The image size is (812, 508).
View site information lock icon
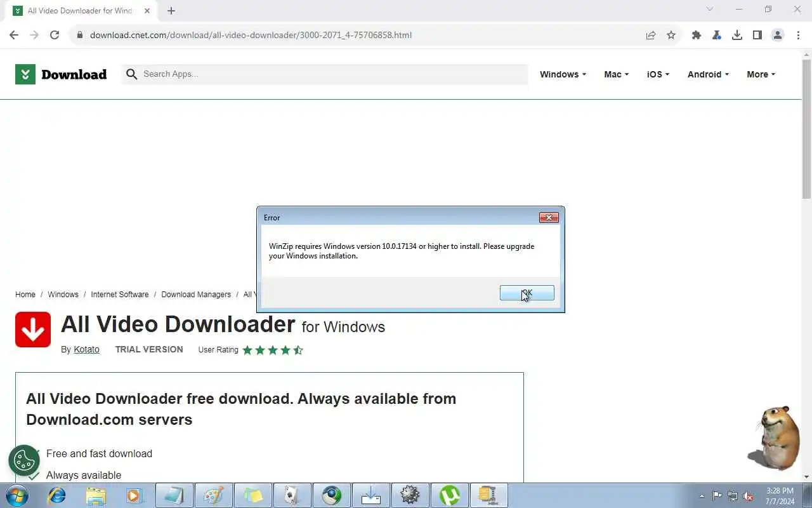[x=80, y=35]
